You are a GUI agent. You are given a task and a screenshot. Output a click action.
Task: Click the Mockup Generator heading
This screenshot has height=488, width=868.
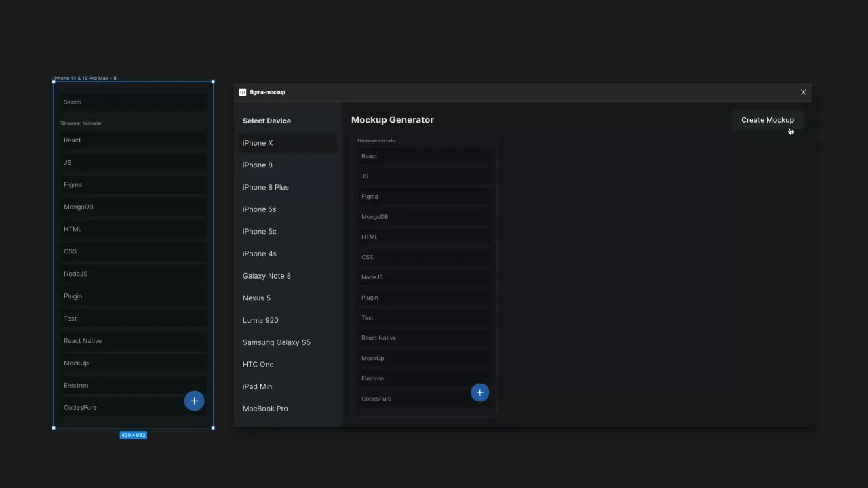point(393,120)
